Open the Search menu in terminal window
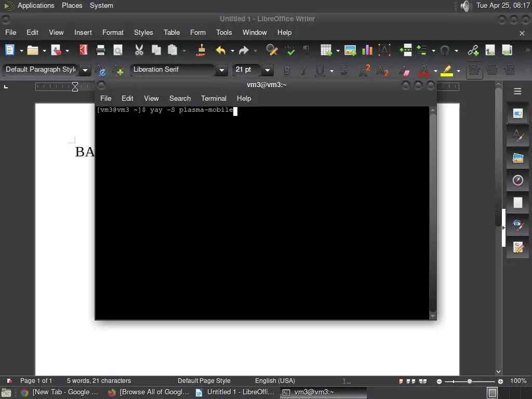Viewport: 532px width, 399px height. point(180,98)
